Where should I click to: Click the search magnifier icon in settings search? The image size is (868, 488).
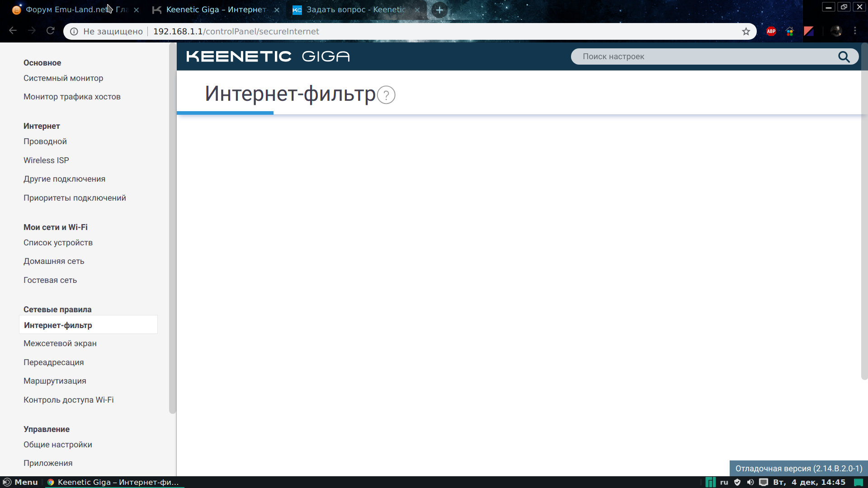pyautogui.click(x=844, y=56)
